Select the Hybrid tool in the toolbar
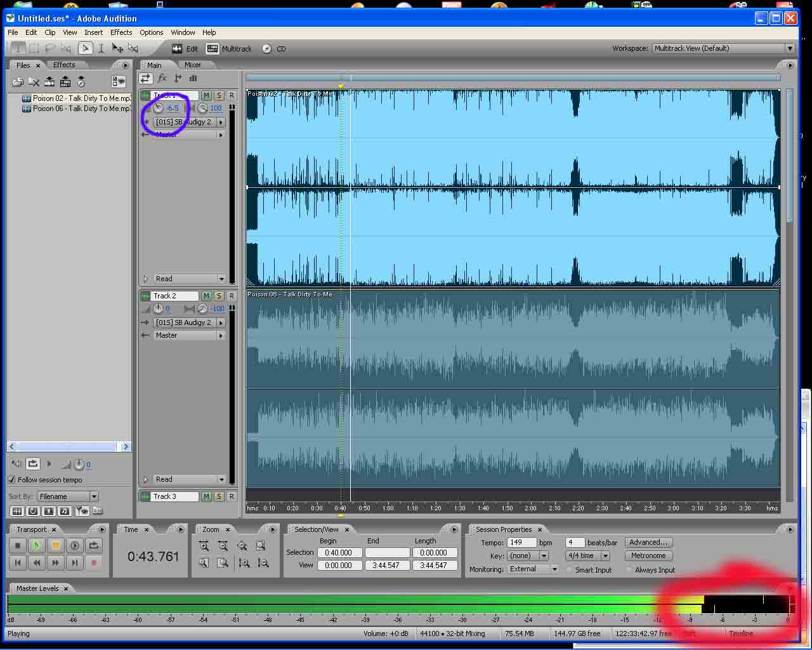Screen dimensions: 812x650 tap(85, 48)
